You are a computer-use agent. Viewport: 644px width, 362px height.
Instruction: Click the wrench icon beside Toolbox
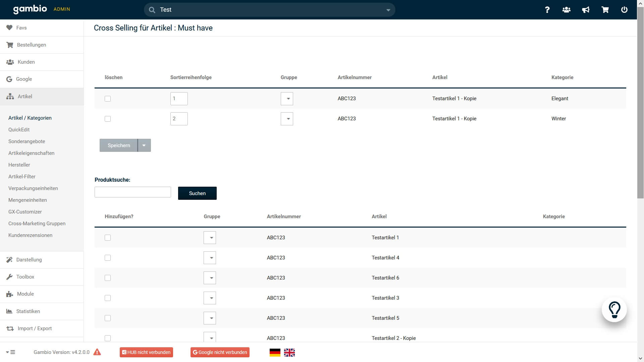tap(9, 277)
